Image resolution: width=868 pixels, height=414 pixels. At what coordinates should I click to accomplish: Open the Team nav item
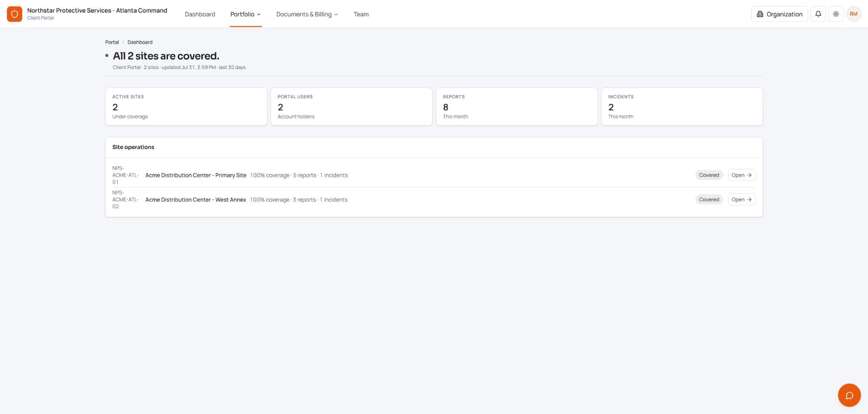361,14
